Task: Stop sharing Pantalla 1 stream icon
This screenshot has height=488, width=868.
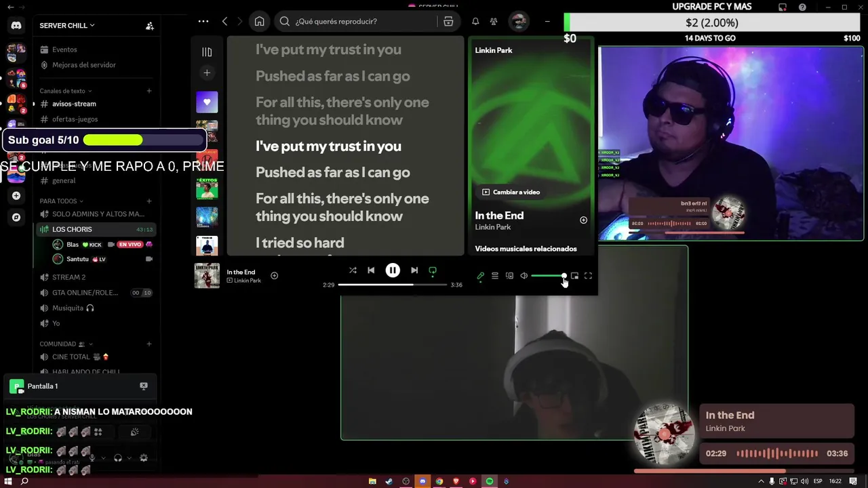Action: (x=144, y=386)
